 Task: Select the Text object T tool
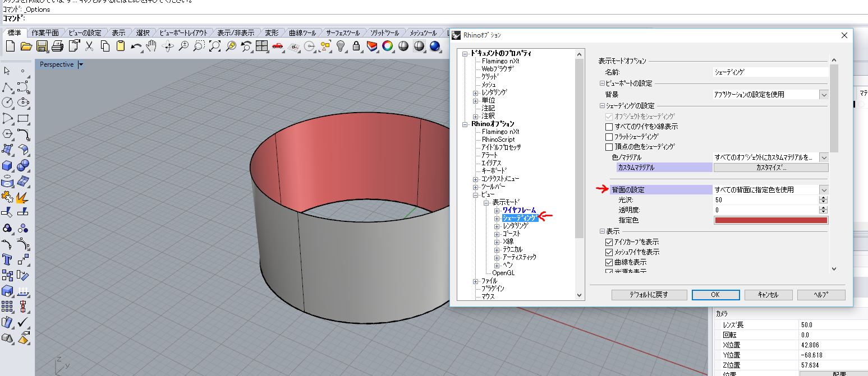[7, 259]
